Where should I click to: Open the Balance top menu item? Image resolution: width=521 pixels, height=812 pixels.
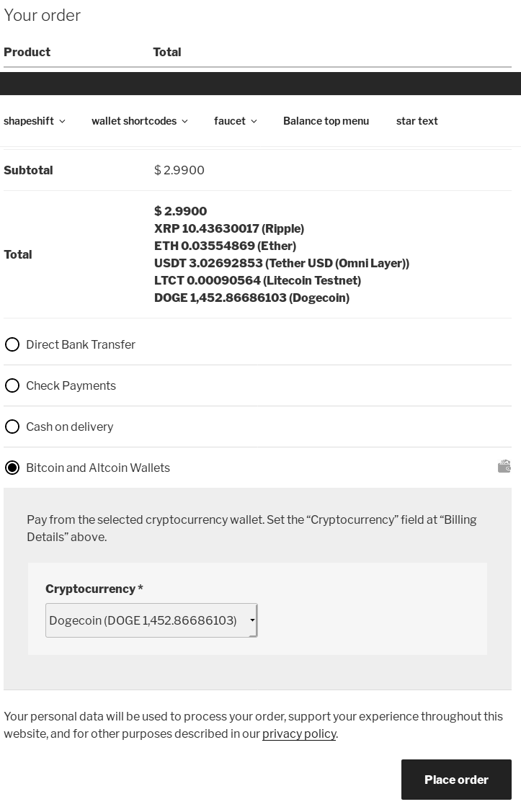click(x=326, y=121)
